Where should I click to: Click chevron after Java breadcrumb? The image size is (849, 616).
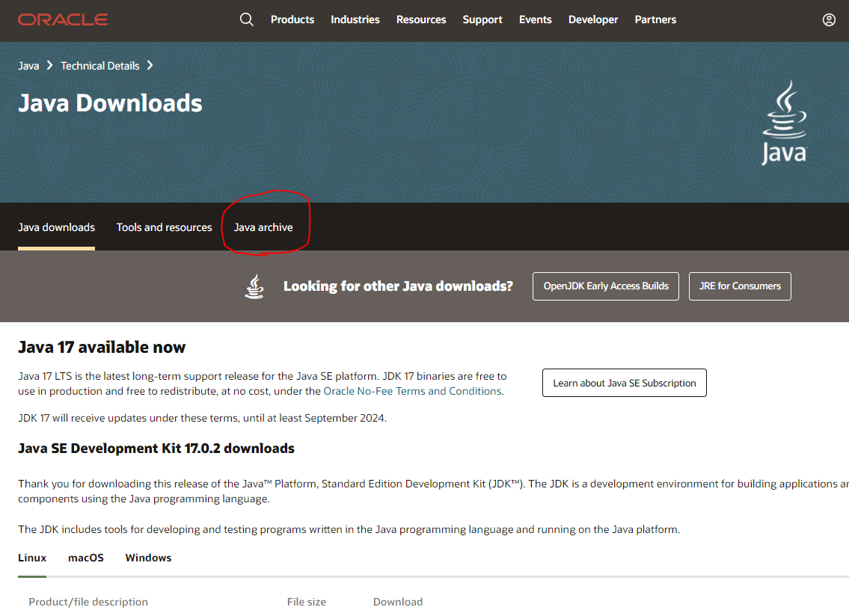tap(50, 66)
